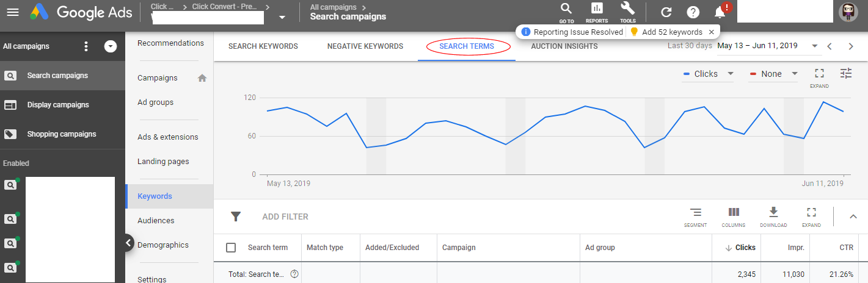Image resolution: width=868 pixels, height=283 pixels.
Task: Sort by the Search term column
Action: click(x=268, y=248)
